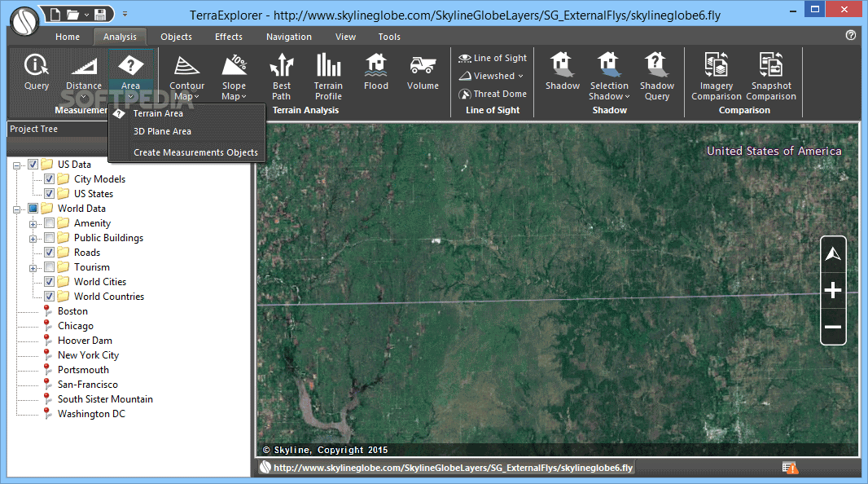The image size is (868, 484).
Task: Select the Flood analysis tool
Action: pyautogui.click(x=376, y=72)
